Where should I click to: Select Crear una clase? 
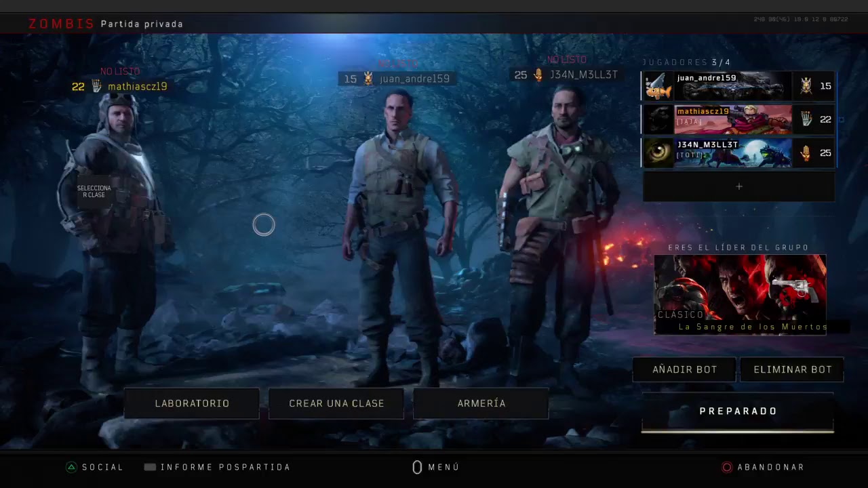336,403
